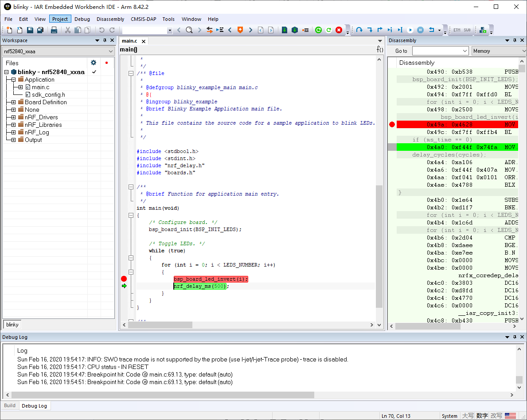Click the Reset debug toolbar icon
The width and height of the screenshot is (527, 420).
point(432,30)
